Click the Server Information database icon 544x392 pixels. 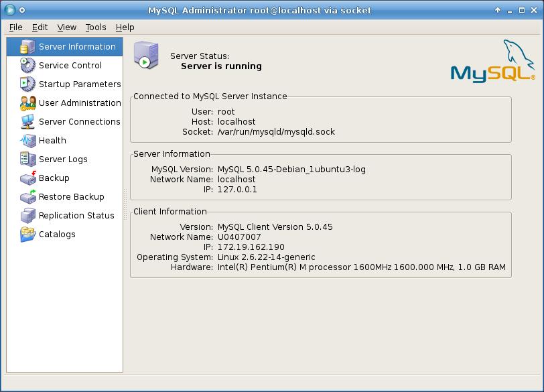pyautogui.click(x=27, y=47)
